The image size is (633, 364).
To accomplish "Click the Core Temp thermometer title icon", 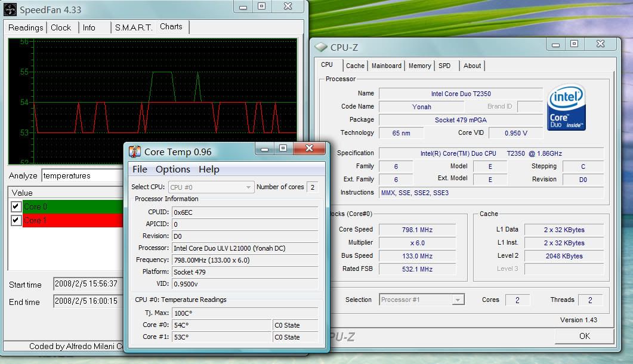I will (x=134, y=152).
